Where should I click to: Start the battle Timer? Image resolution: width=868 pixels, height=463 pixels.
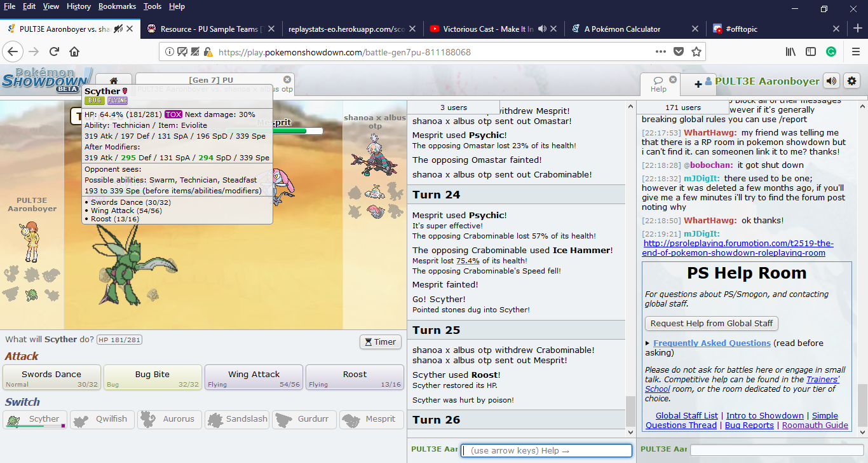pos(381,342)
